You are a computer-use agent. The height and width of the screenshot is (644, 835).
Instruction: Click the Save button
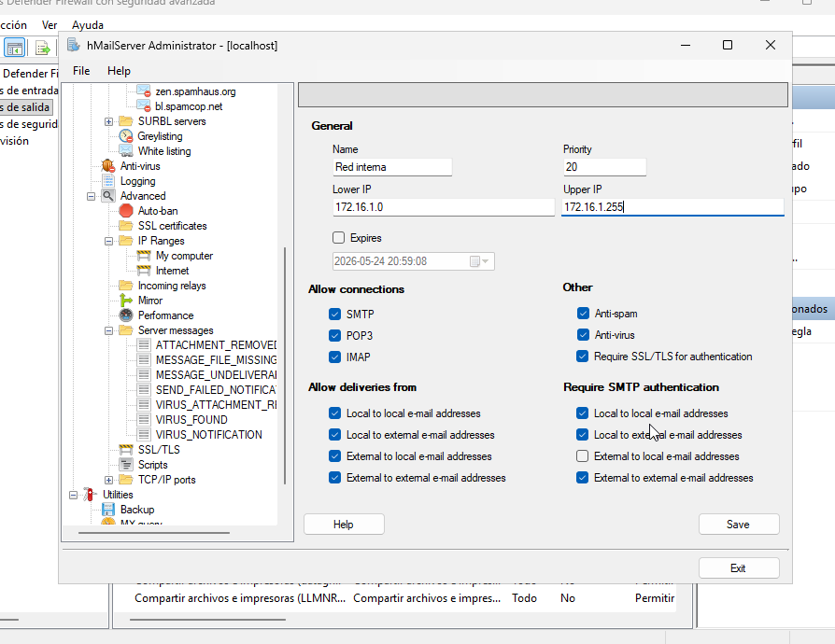(x=739, y=525)
